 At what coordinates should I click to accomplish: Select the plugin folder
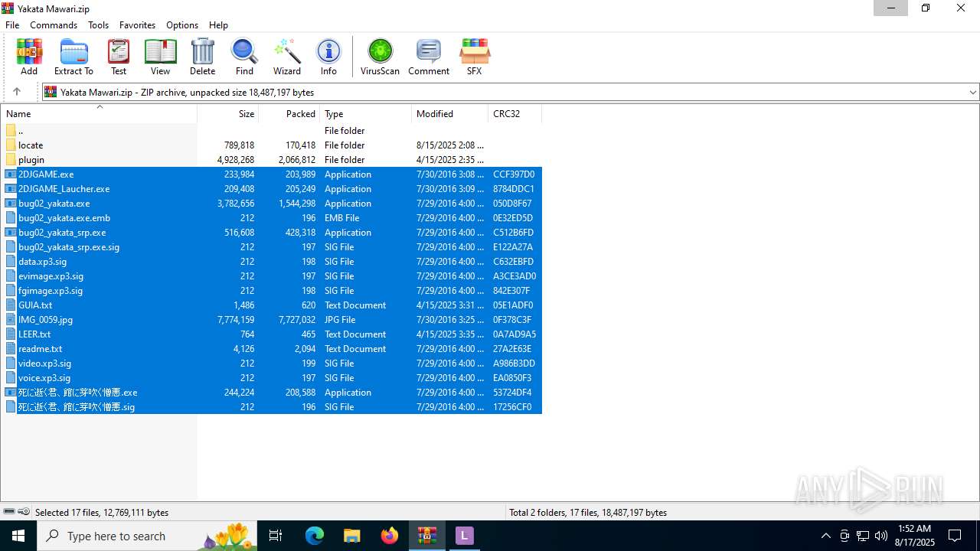272,160
